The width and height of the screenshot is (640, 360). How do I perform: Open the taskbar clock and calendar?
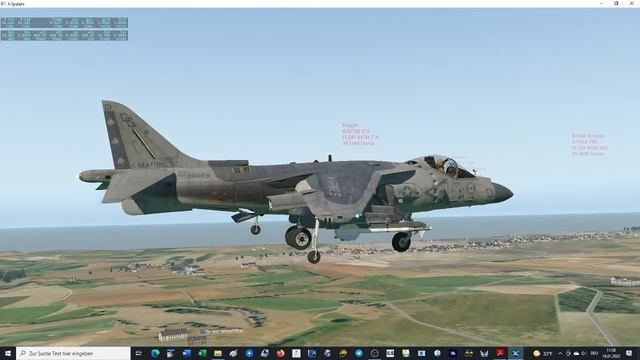(611, 353)
